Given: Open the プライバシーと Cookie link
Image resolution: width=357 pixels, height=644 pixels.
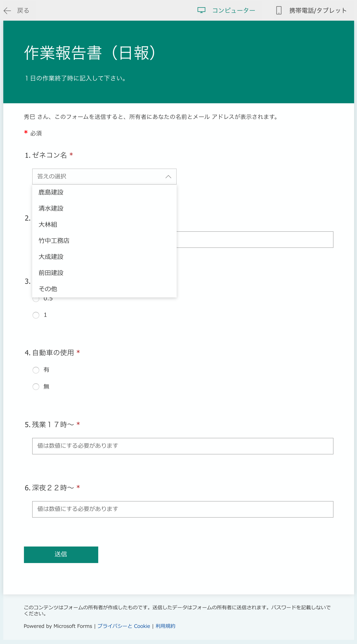Looking at the screenshot, I should coord(124,626).
